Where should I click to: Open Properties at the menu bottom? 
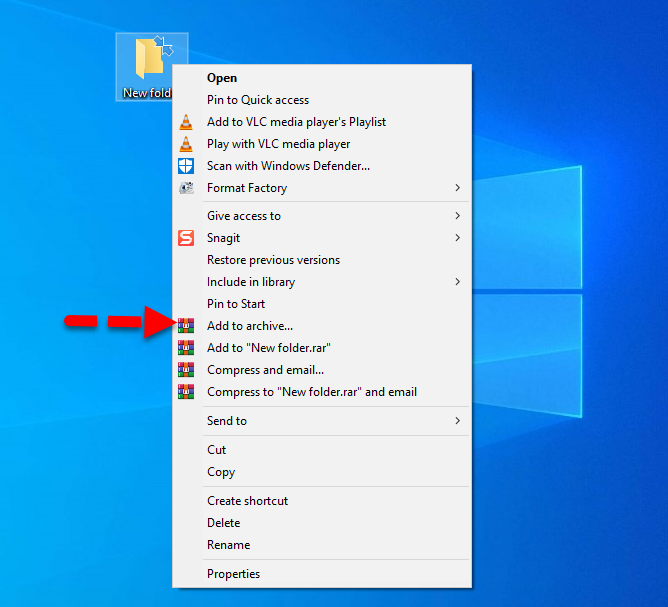233,574
